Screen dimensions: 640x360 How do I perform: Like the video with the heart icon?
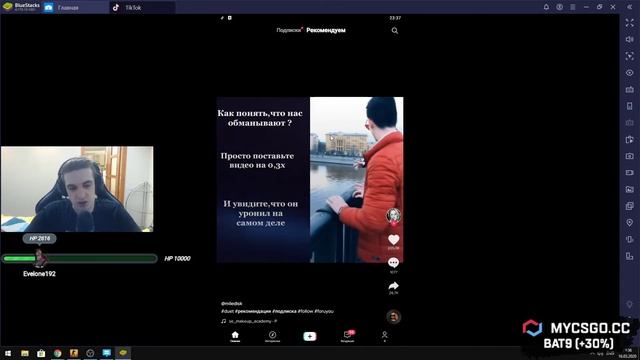(393, 240)
